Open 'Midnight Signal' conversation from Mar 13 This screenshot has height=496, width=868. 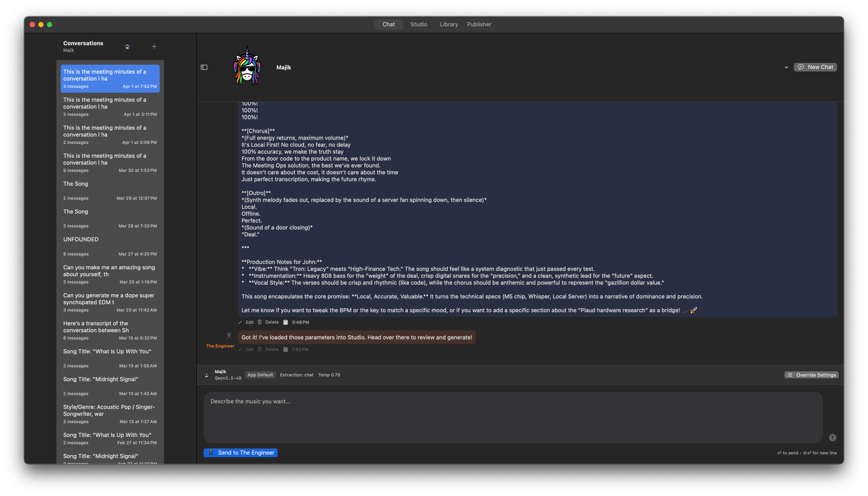(x=110, y=386)
